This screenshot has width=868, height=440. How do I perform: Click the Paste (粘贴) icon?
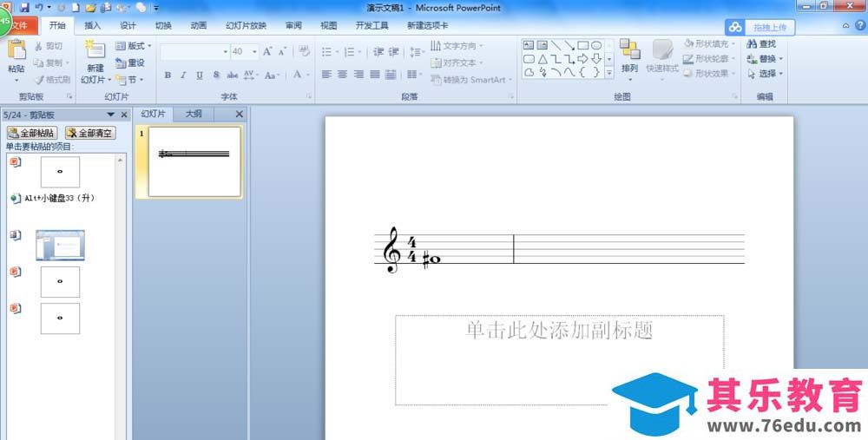click(x=16, y=49)
